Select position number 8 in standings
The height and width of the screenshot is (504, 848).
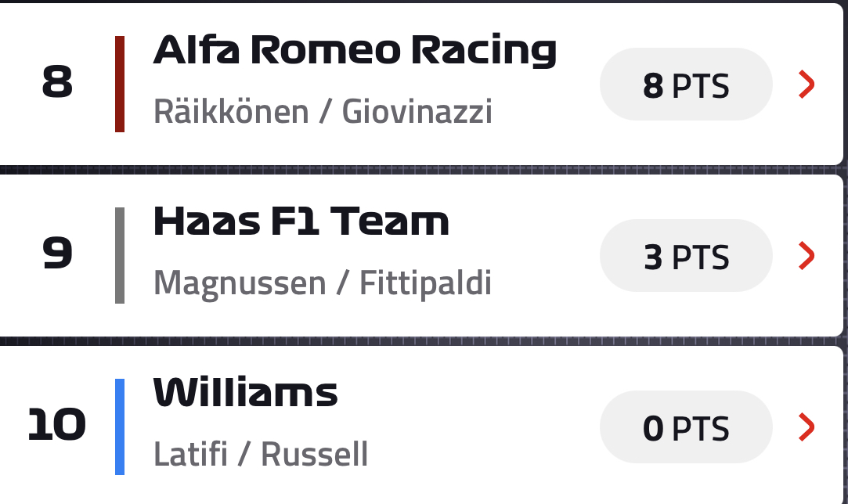coord(57,82)
